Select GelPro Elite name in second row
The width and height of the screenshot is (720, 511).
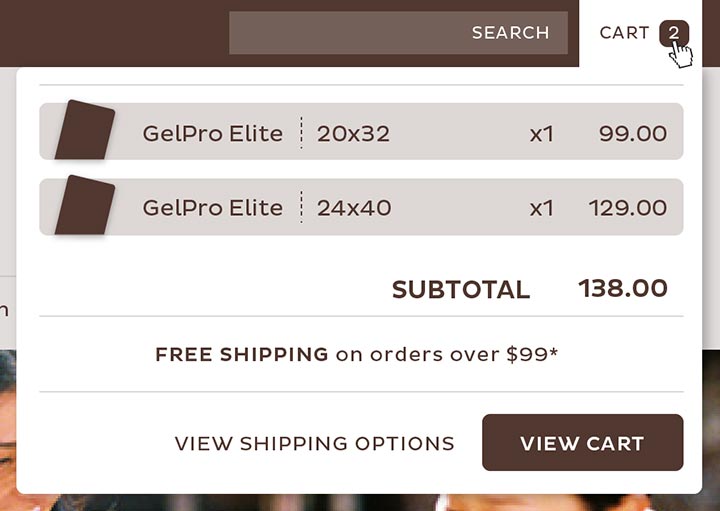point(212,208)
